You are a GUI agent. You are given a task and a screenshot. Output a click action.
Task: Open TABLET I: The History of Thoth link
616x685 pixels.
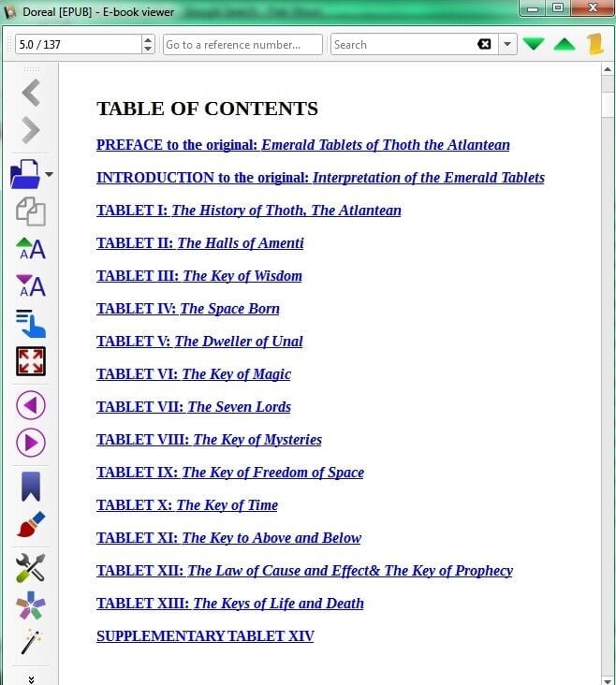click(249, 211)
